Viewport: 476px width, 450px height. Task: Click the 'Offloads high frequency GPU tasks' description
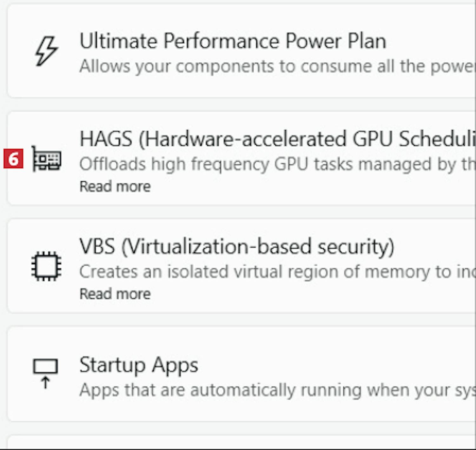276,165
